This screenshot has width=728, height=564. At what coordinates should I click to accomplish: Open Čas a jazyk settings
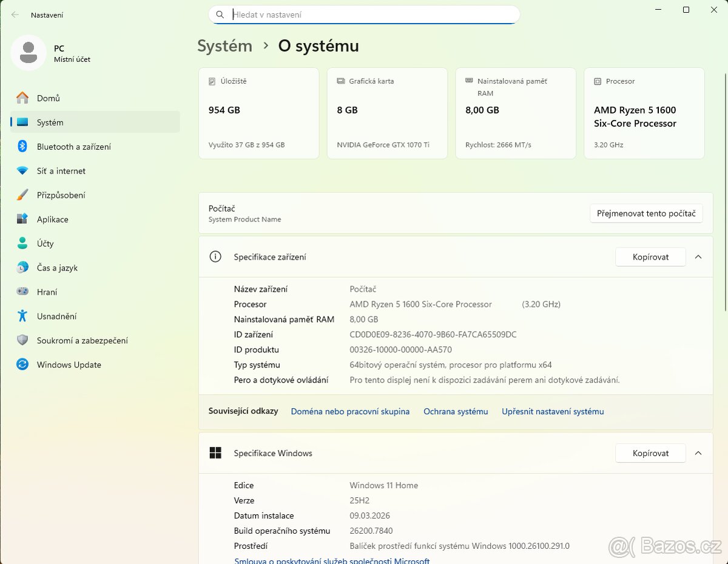pyautogui.click(x=57, y=268)
